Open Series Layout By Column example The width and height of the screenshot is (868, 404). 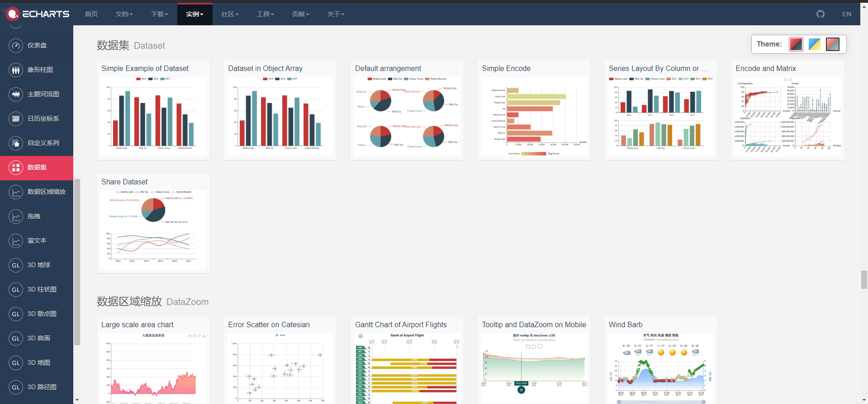pos(661,110)
